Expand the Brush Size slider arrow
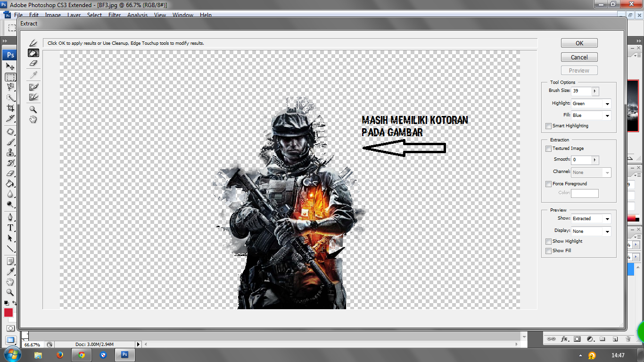The height and width of the screenshot is (362, 644). (x=595, y=91)
